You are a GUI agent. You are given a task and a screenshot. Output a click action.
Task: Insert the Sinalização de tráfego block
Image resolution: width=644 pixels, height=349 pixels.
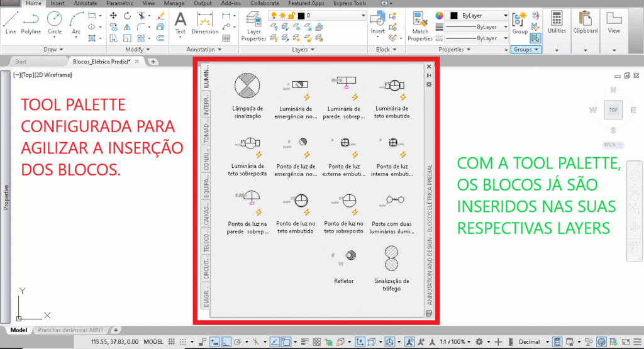point(391,269)
